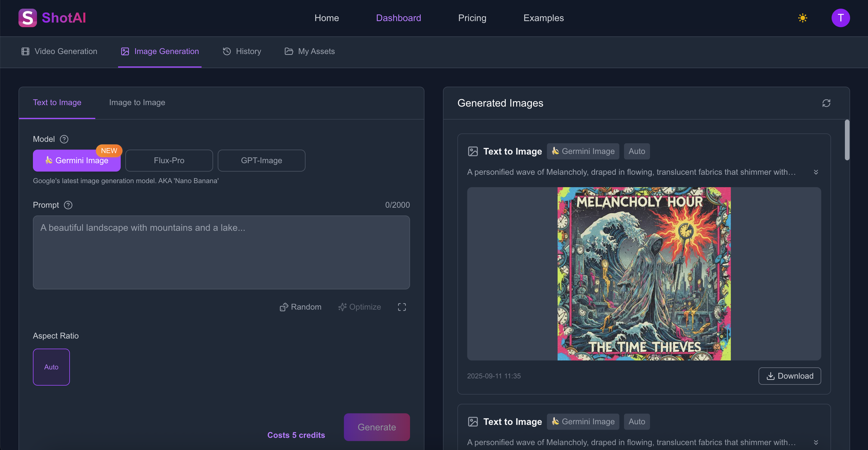The image size is (868, 450).
Task: Select the GPT-Image model
Action: [x=262, y=161]
